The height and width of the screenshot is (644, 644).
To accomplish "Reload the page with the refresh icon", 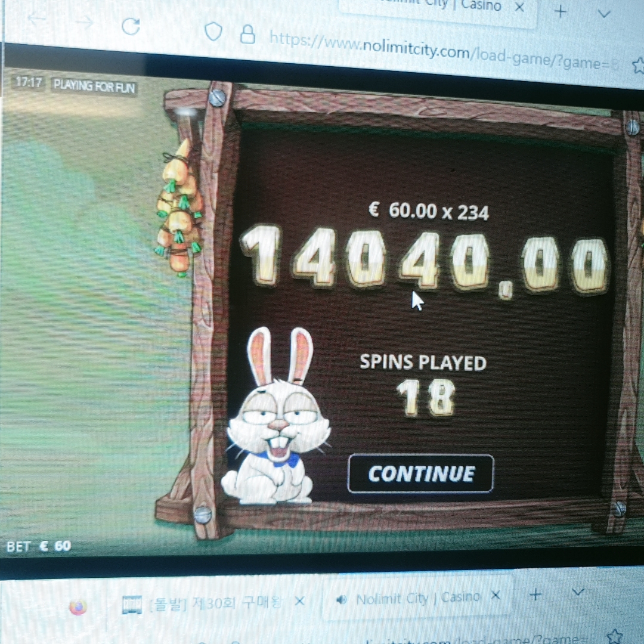I will pyautogui.click(x=131, y=27).
